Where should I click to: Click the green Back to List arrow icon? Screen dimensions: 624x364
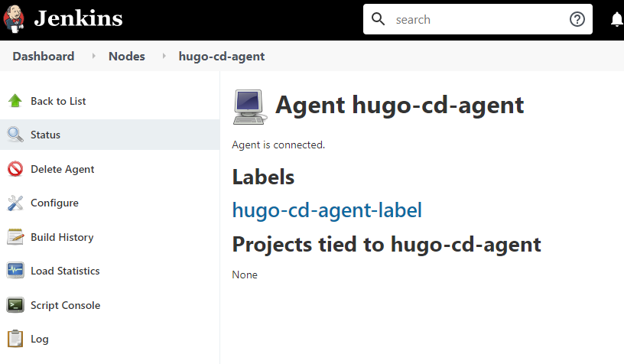click(15, 101)
